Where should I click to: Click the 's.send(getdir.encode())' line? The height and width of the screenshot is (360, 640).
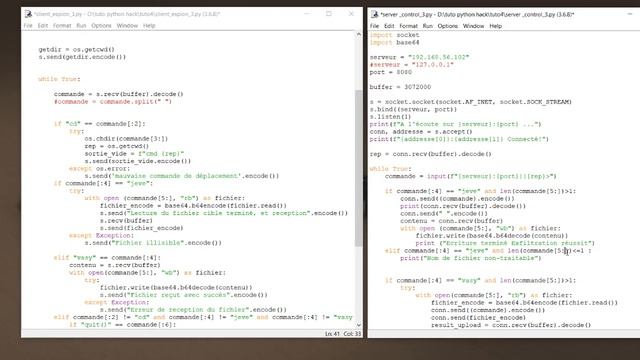pyautogui.click(x=82, y=57)
